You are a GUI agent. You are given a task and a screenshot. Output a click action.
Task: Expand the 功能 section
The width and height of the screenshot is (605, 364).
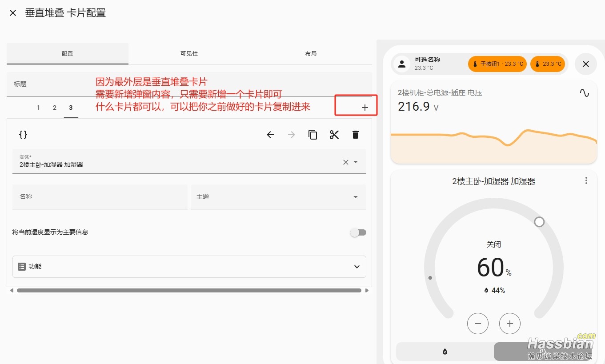coord(189,267)
